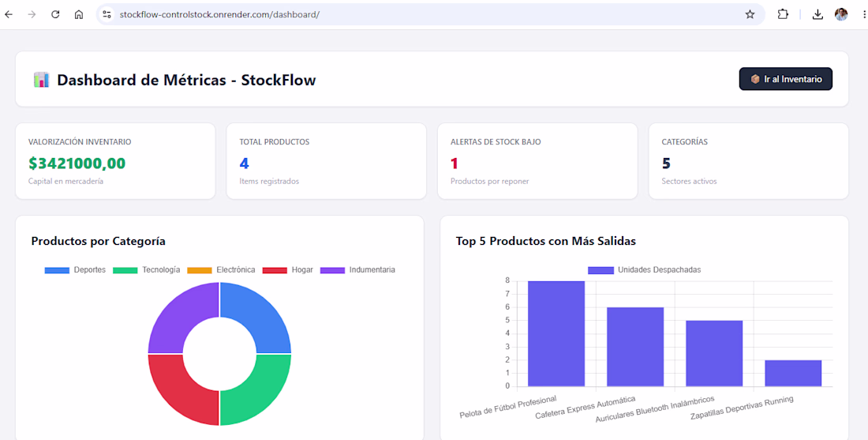Click the Zapatillas Deportivas Running axis label
868x440 pixels.
pyautogui.click(x=742, y=408)
